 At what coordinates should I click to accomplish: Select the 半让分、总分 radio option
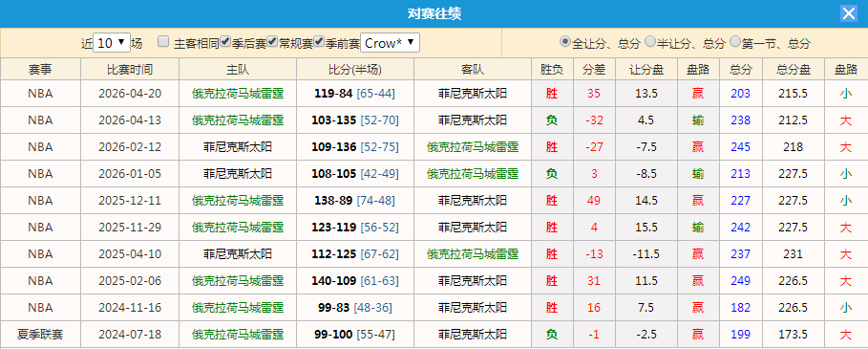650,41
